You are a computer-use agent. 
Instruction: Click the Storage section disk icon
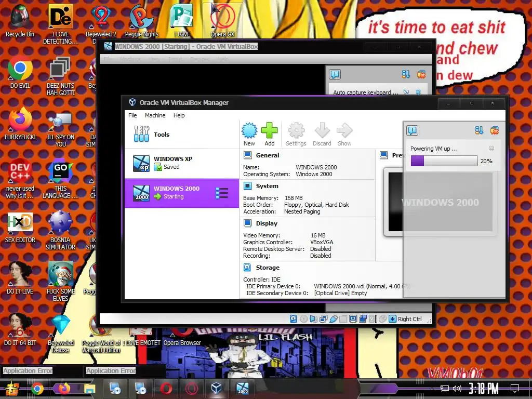pyautogui.click(x=247, y=268)
